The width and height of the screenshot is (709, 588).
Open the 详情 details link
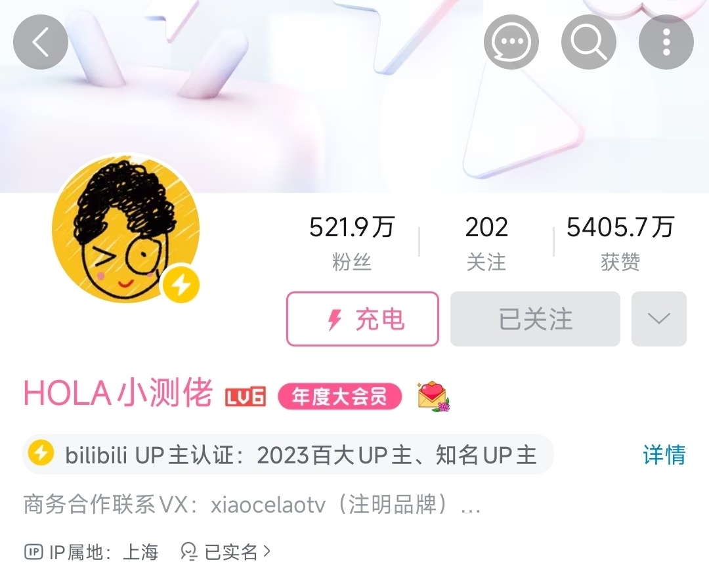[x=664, y=455]
